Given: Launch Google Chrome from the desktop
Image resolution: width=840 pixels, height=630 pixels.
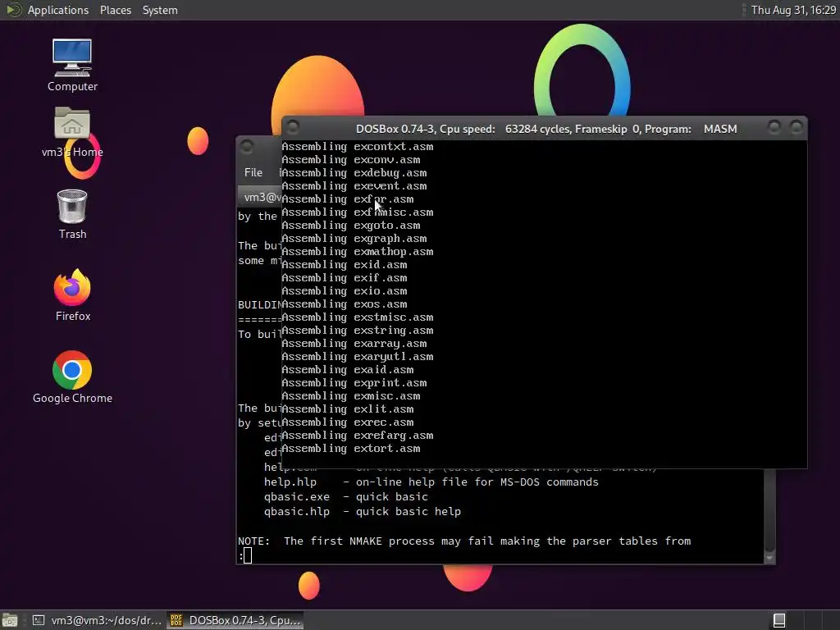Looking at the screenshot, I should click(72, 377).
